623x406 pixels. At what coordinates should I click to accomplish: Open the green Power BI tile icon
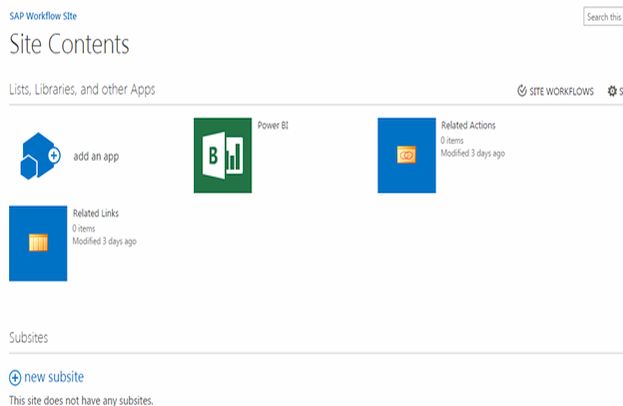click(x=222, y=155)
